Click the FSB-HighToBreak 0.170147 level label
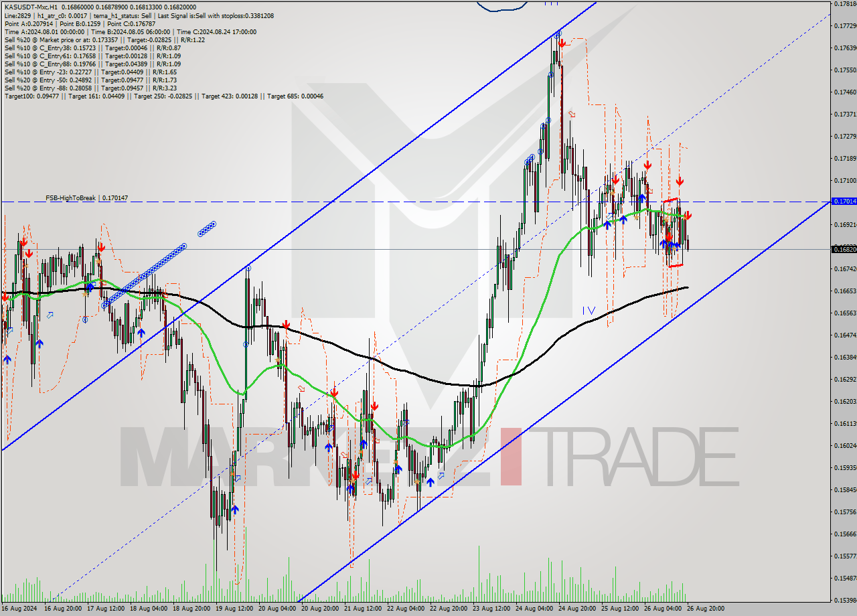The height and width of the screenshot is (616, 857). tap(86, 198)
